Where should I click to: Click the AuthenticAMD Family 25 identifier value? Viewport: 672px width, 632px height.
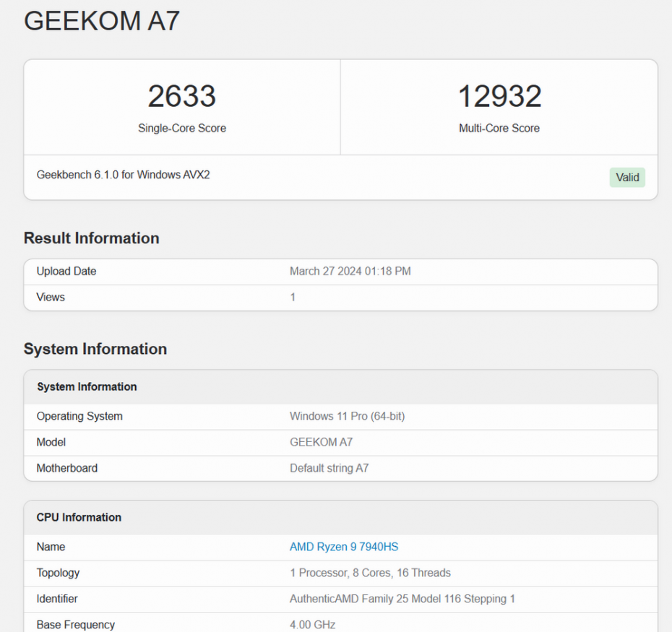pos(402,599)
